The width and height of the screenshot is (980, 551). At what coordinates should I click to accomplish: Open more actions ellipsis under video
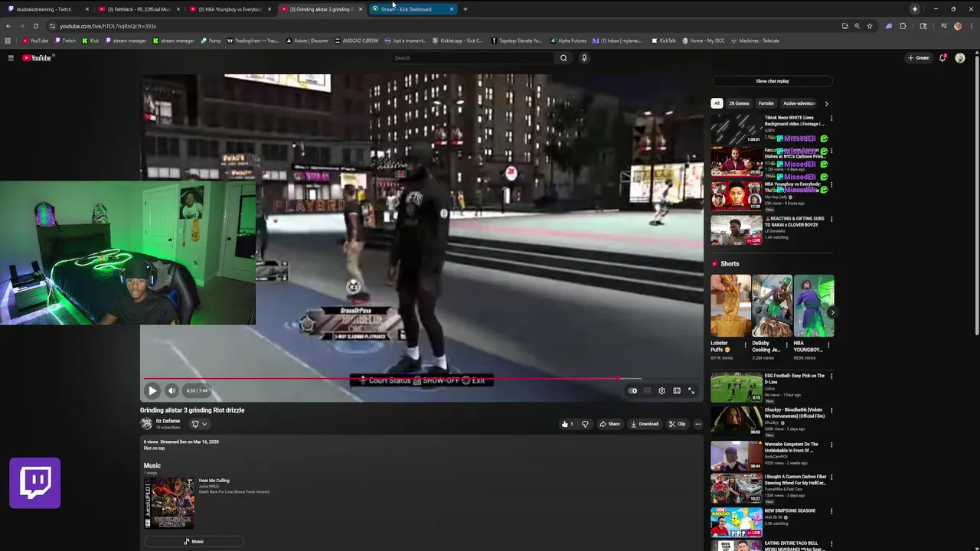[x=697, y=424]
